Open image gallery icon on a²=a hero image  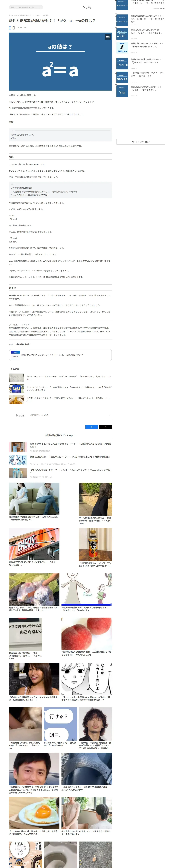pos(107,37)
